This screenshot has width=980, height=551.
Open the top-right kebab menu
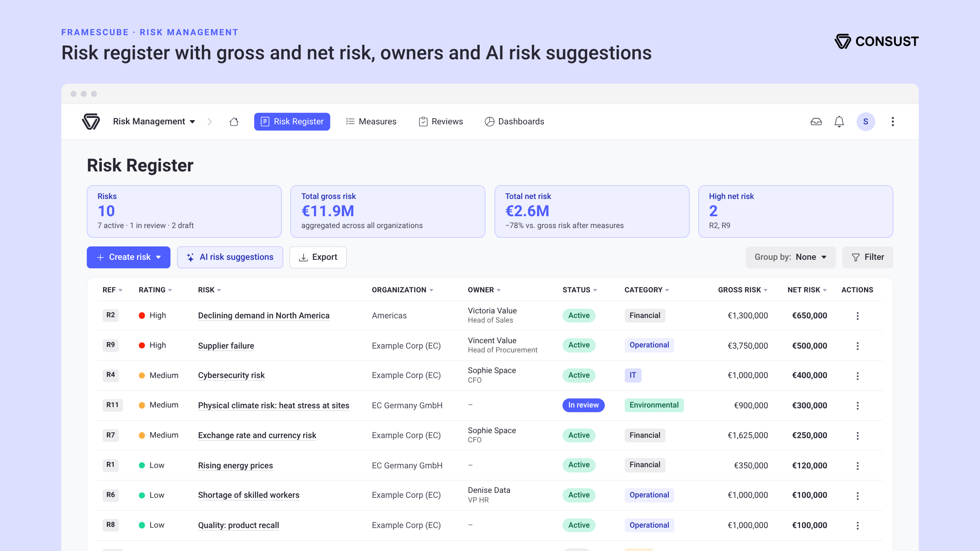893,122
